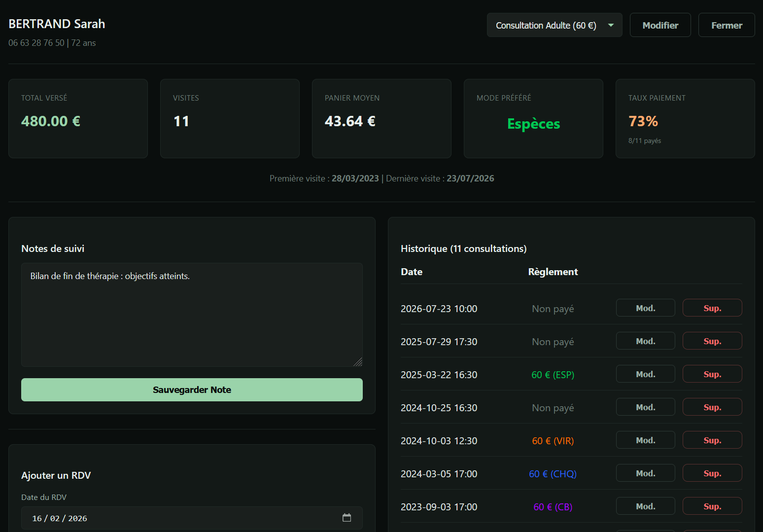Viewport: 763px width, 532px height.
Task: Open calendar picker icon in date field
Action: 347,518
